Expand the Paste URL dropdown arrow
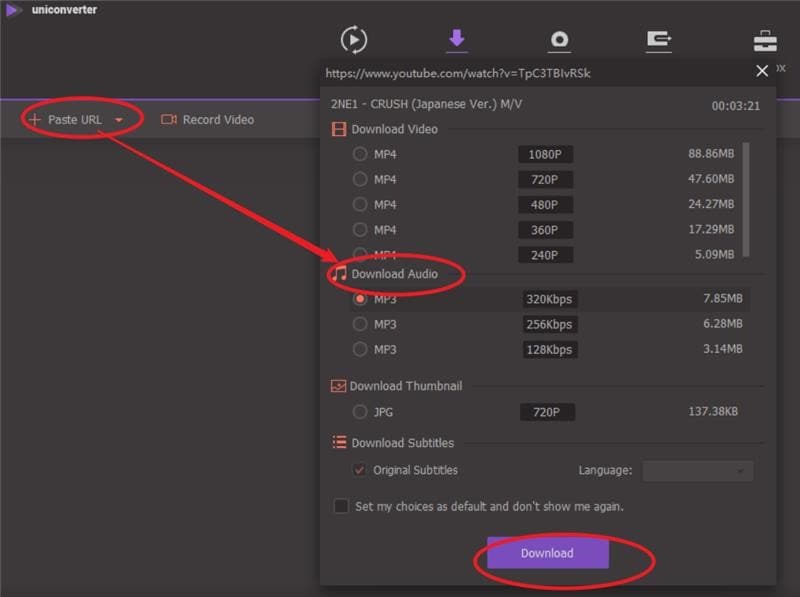Viewport: 800px width, 597px height. [x=119, y=120]
